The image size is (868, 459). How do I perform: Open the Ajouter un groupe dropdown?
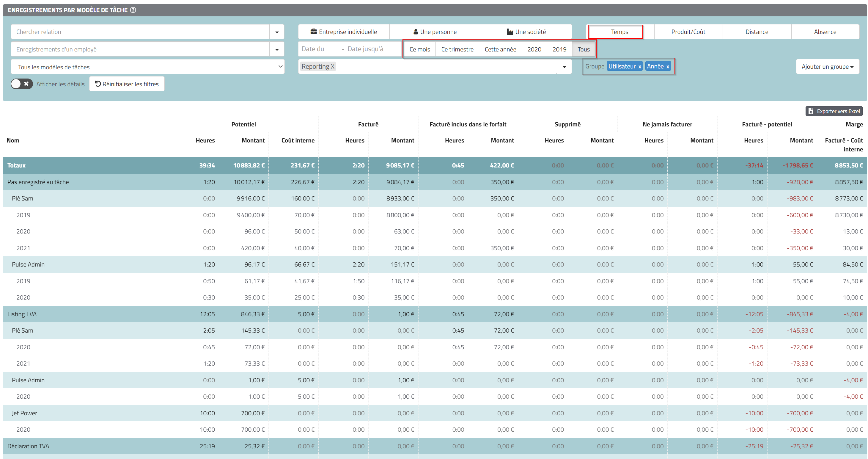[x=827, y=67]
